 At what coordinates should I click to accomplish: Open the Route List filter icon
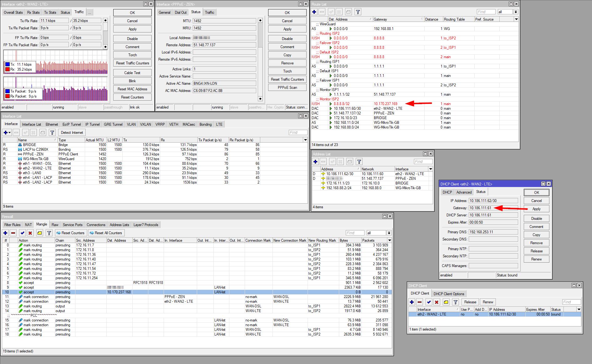[358, 12]
